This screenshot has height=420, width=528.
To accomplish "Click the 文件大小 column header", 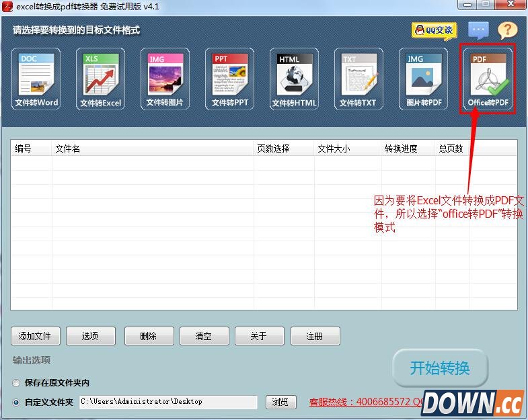I will (348, 148).
